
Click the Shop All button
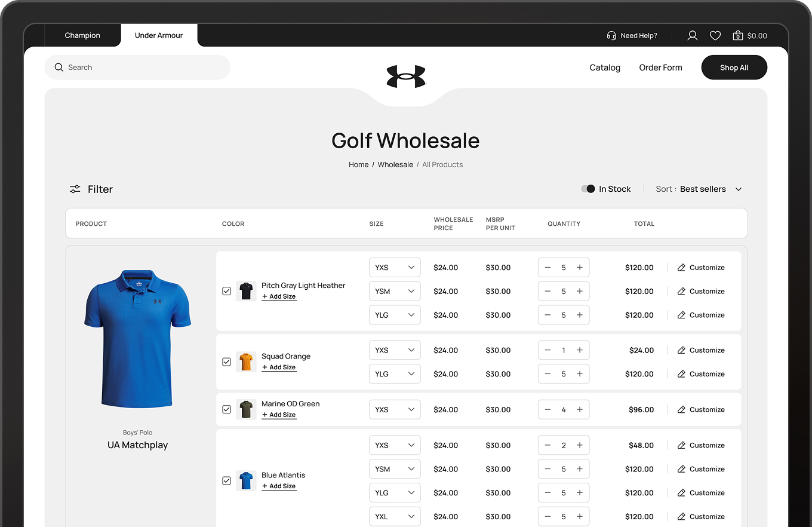[734, 68]
